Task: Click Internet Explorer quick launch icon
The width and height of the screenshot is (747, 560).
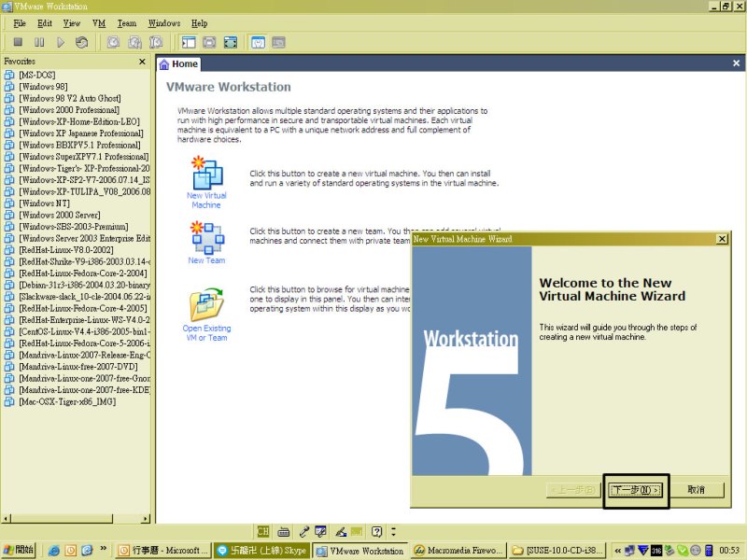Action: (53, 551)
